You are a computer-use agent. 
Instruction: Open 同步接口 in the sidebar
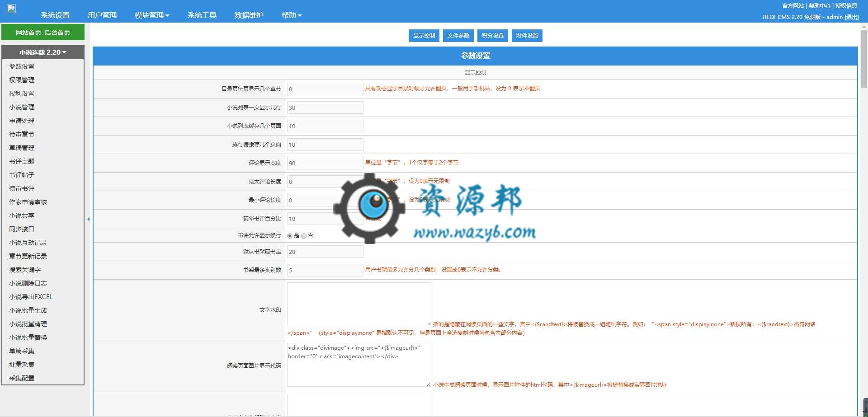22,229
